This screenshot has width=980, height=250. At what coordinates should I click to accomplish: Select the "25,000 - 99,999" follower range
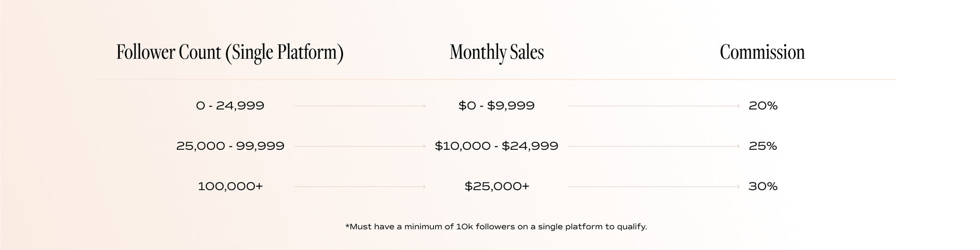(230, 146)
